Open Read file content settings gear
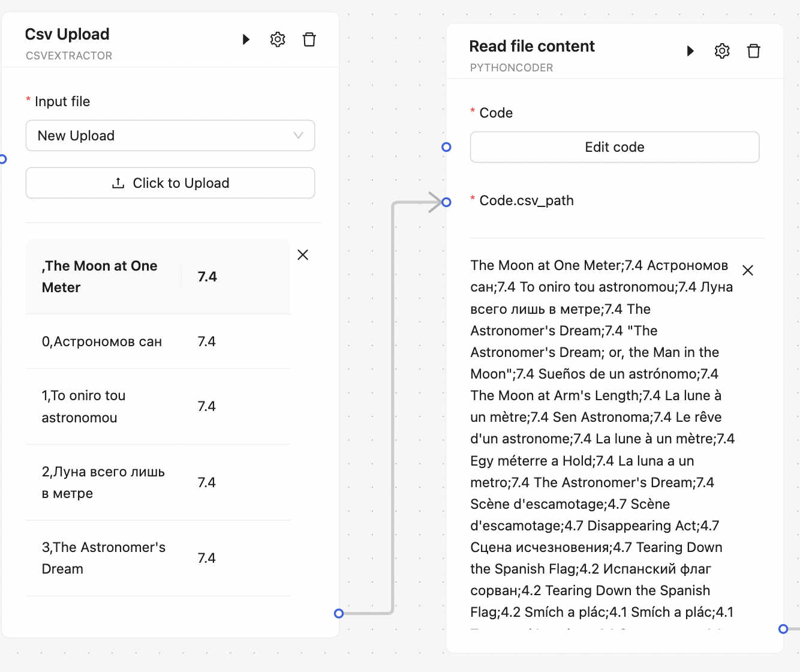This screenshot has width=800, height=672. click(x=722, y=51)
